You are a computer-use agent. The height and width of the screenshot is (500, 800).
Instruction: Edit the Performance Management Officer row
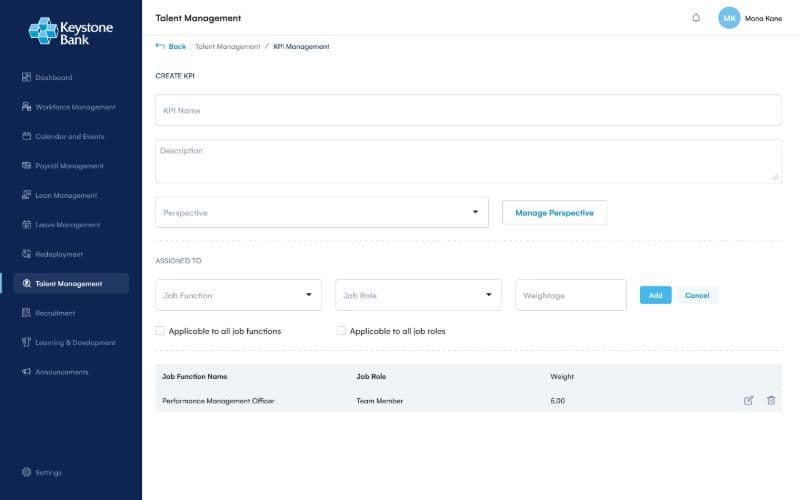748,401
